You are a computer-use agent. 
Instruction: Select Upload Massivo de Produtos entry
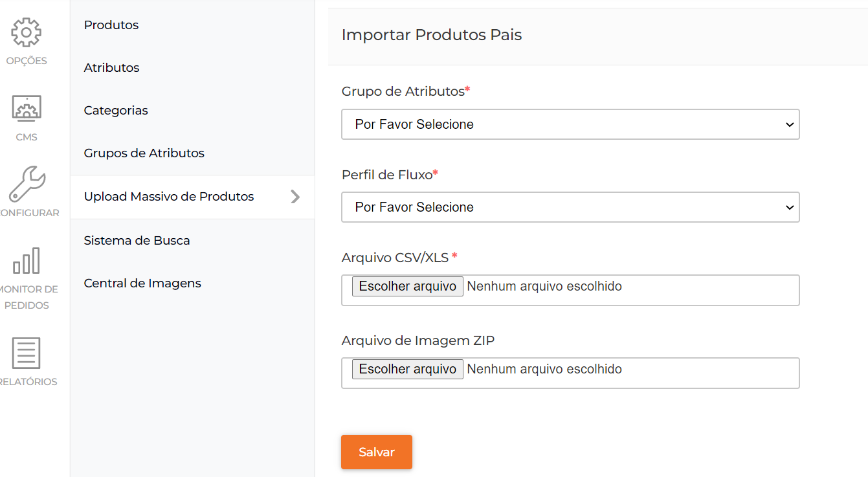pyautogui.click(x=169, y=197)
